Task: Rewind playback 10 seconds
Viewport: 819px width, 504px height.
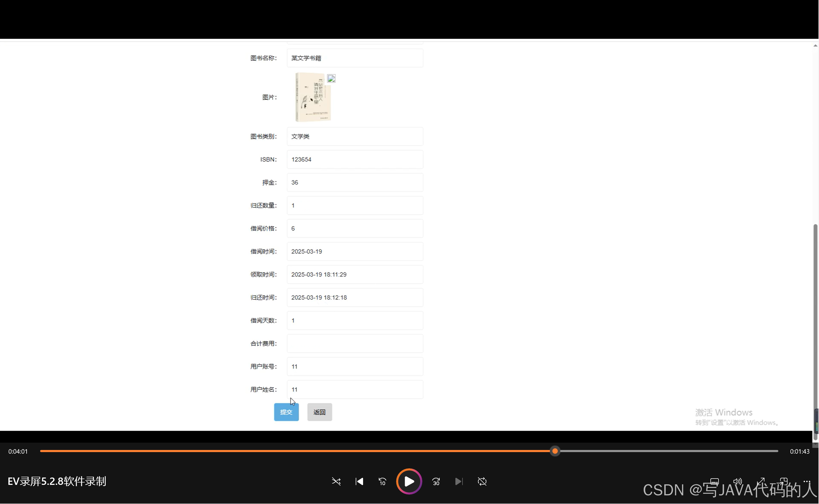Action: (382, 481)
